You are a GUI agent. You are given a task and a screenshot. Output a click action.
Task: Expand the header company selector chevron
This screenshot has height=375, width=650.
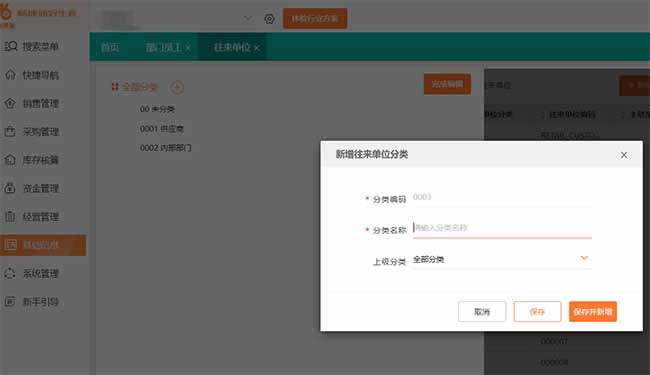[x=247, y=19]
